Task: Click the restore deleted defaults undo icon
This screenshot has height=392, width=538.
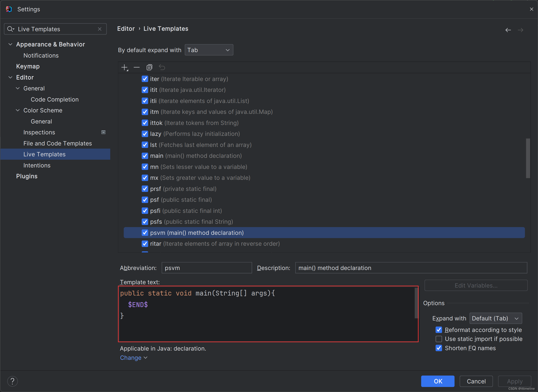Action: (x=162, y=68)
